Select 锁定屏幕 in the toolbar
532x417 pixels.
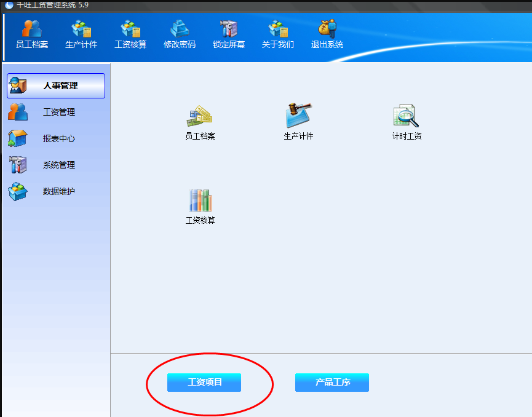pyautogui.click(x=229, y=34)
